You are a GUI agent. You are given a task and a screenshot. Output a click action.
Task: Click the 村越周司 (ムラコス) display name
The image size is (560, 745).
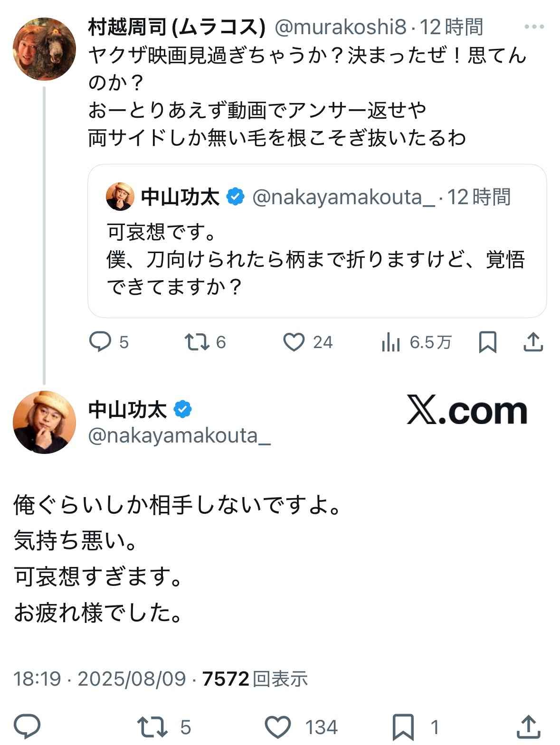[176, 28]
